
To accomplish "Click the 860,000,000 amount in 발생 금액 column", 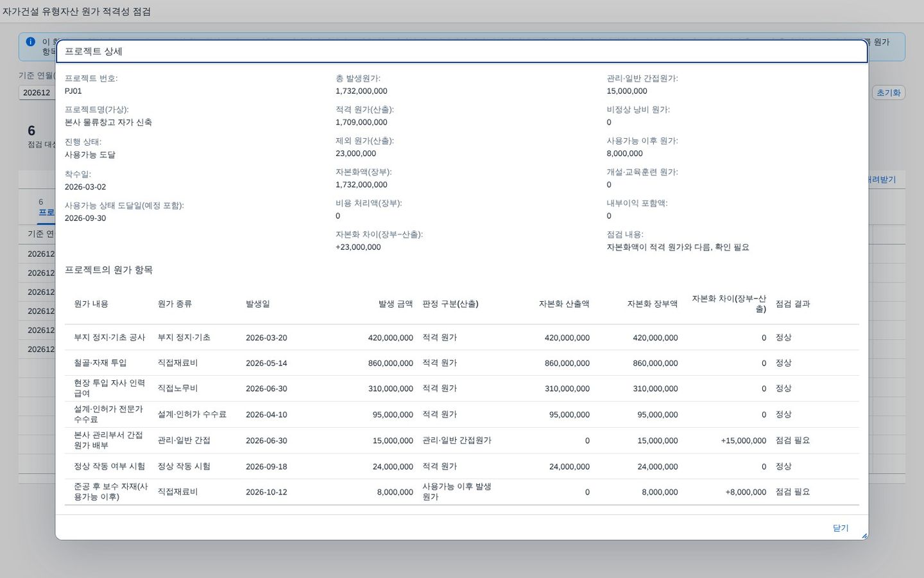I will (391, 363).
